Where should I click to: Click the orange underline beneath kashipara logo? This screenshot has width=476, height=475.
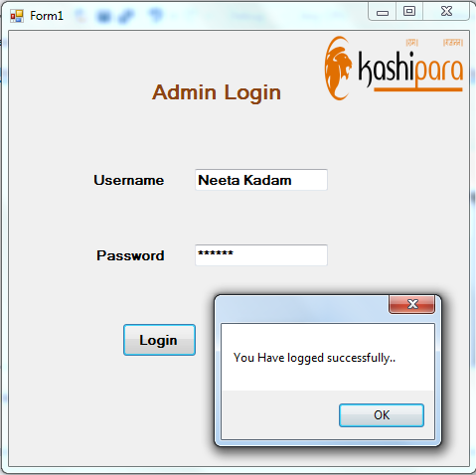point(418,89)
